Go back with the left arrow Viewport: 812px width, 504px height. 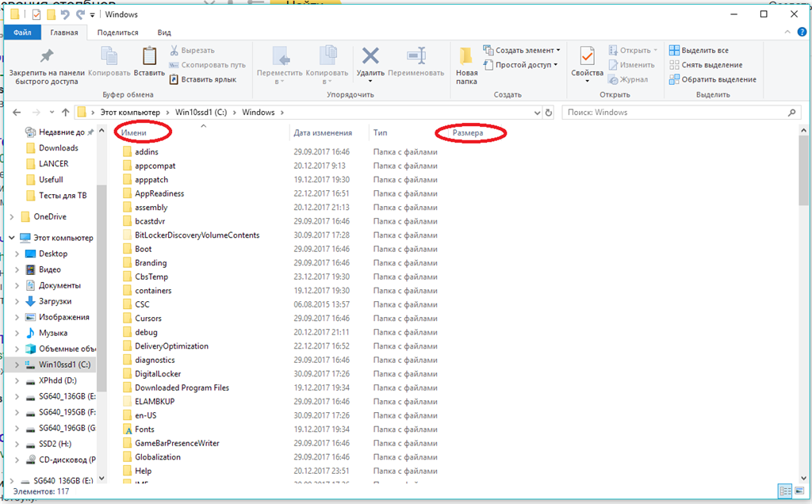pos(17,113)
